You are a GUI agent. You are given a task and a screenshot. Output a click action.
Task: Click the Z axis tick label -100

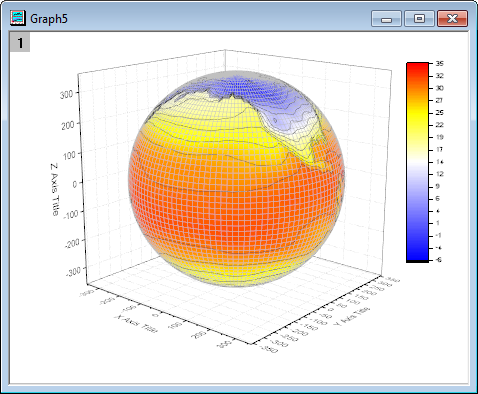click(x=70, y=213)
